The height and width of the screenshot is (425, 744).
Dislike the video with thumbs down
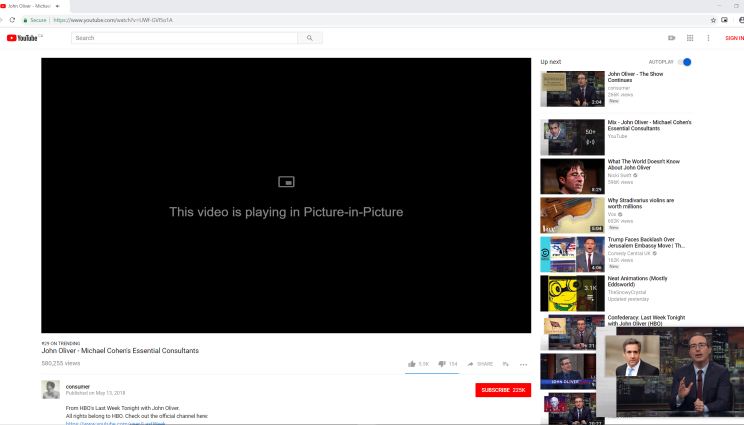(442, 364)
